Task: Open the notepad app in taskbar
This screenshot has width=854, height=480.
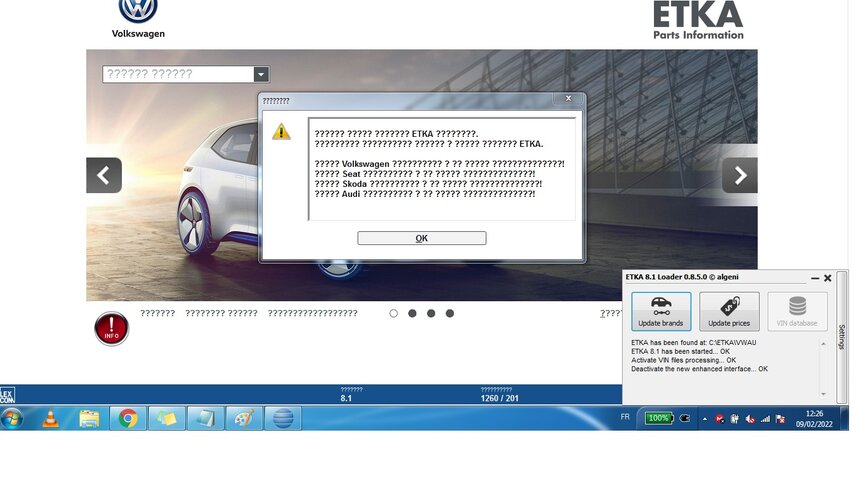Action: pyautogui.click(x=205, y=418)
